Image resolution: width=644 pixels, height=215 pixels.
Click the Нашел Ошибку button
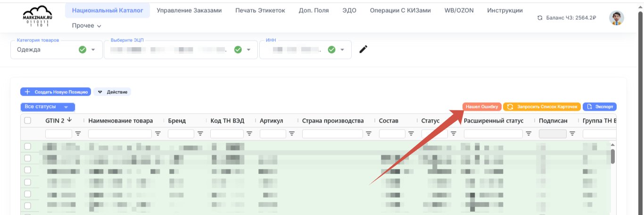(482, 107)
